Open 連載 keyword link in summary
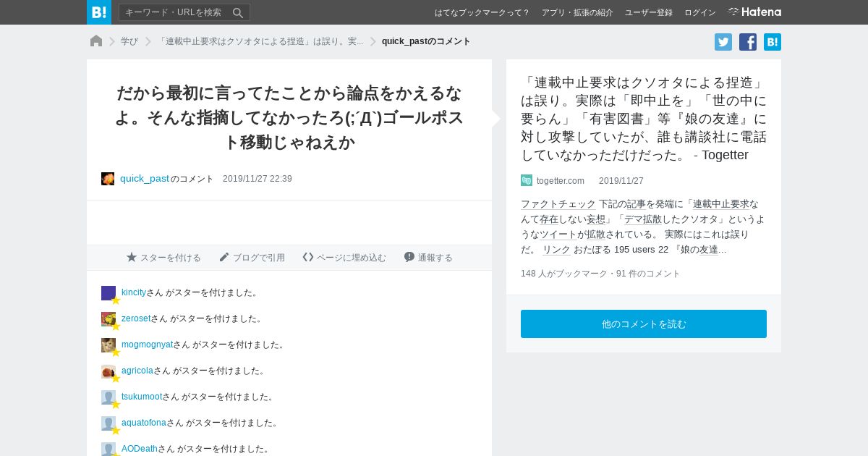868x456 pixels. 702,204
